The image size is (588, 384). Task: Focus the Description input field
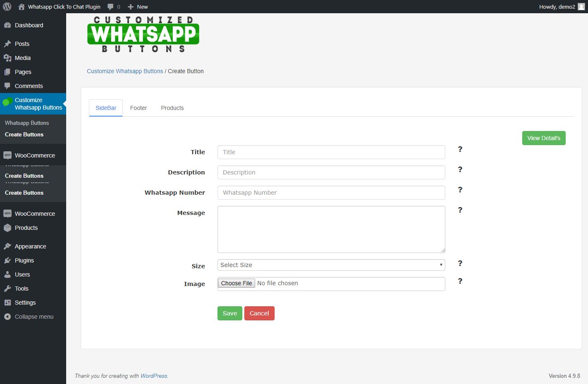[x=331, y=172]
